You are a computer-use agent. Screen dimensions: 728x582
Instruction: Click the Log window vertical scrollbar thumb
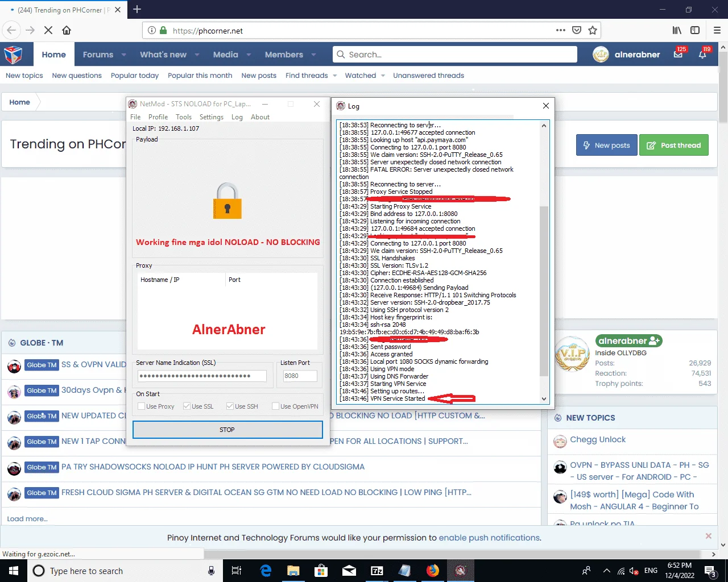point(544,290)
